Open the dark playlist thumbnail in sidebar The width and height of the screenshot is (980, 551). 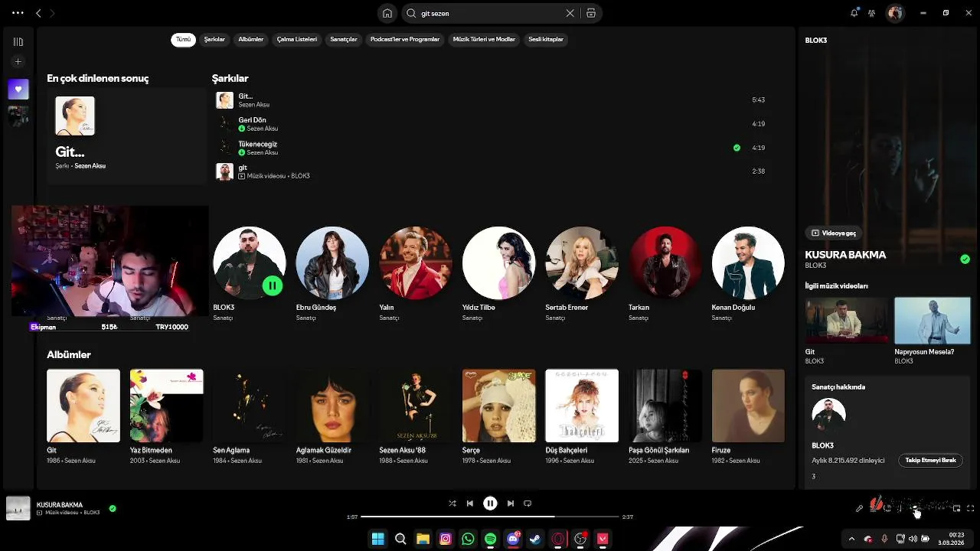coord(18,116)
